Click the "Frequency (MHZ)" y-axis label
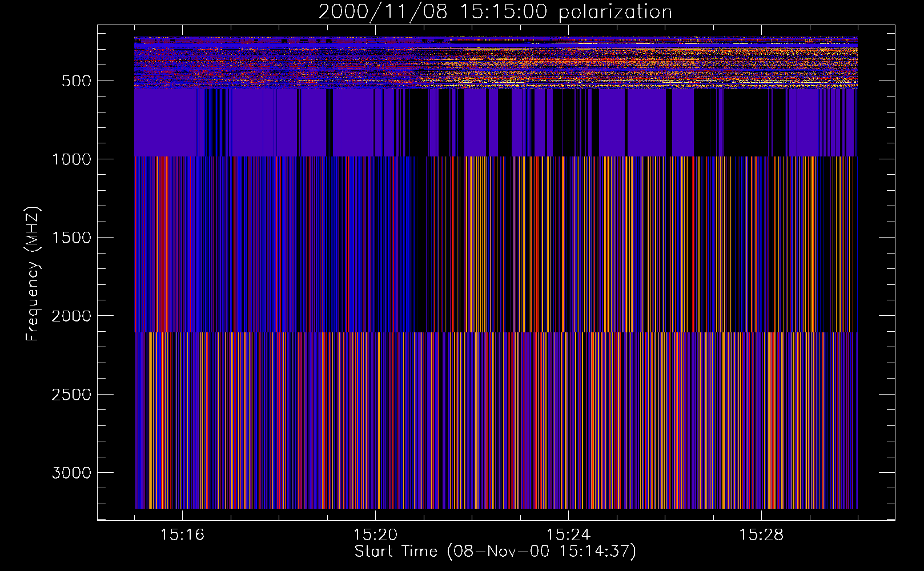The height and width of the screenshot is (571, 924). coord(33,274)
